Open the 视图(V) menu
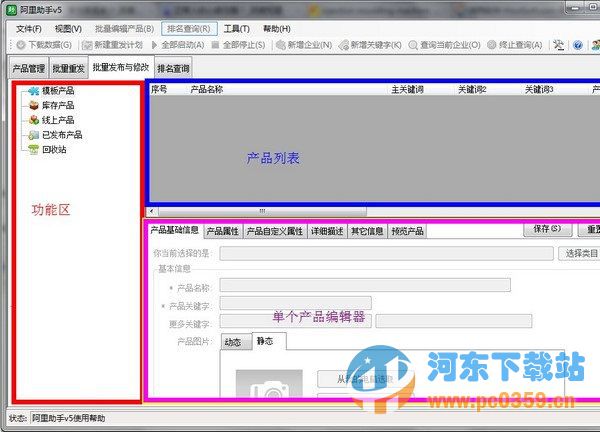Viewport: 600px width, 432px height. click(68, 29)
